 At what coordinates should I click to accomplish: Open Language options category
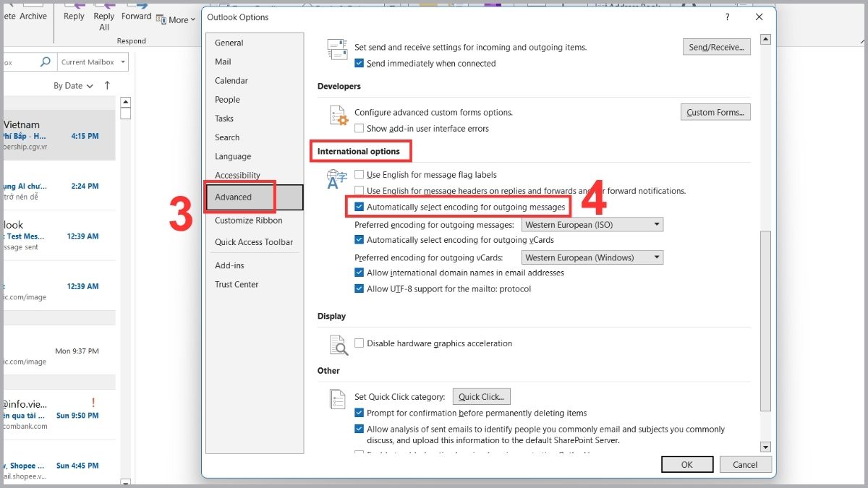233,156
